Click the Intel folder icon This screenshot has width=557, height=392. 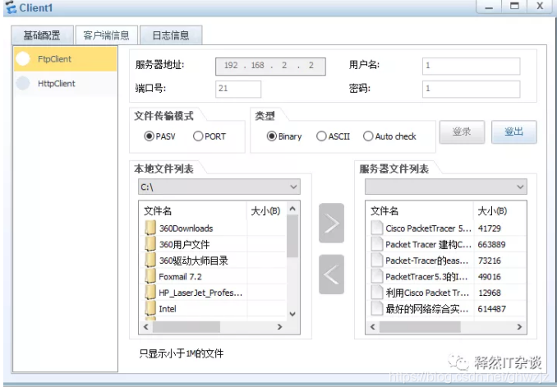point(150,308)
